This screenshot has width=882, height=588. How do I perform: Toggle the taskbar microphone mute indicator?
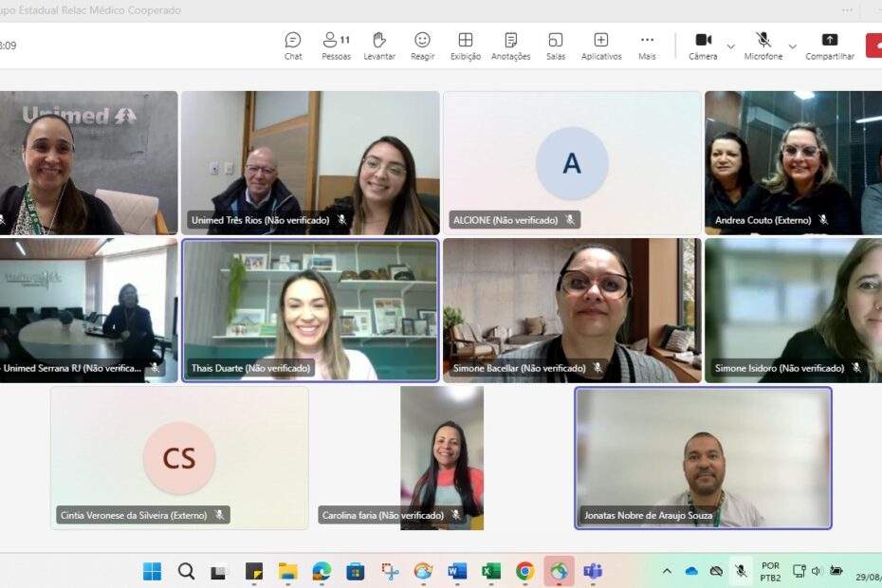(741, 571)
